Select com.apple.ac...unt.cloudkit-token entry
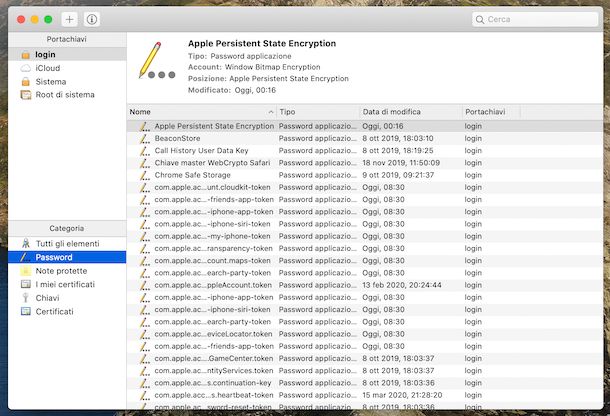Viewport: 610px width, 416px height. (365, 187)
